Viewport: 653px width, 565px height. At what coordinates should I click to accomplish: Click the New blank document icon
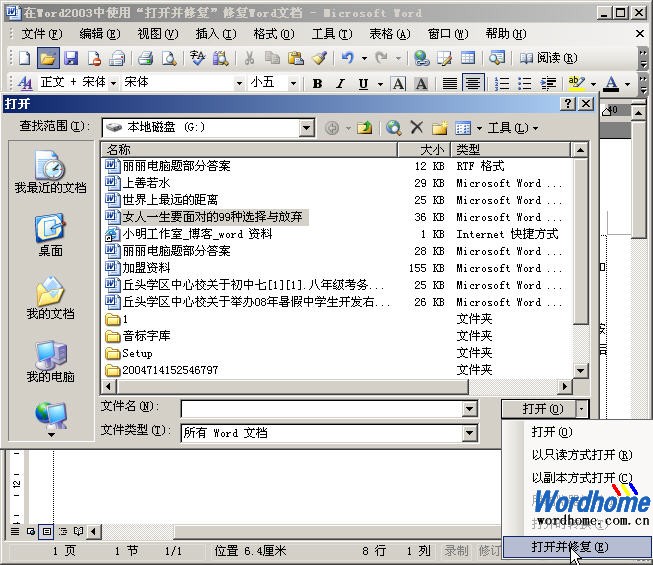[x=25, y=58]
